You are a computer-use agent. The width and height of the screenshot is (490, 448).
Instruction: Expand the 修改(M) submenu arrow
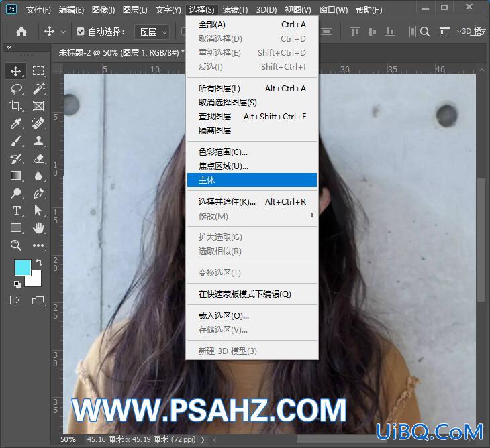[312, 215]
